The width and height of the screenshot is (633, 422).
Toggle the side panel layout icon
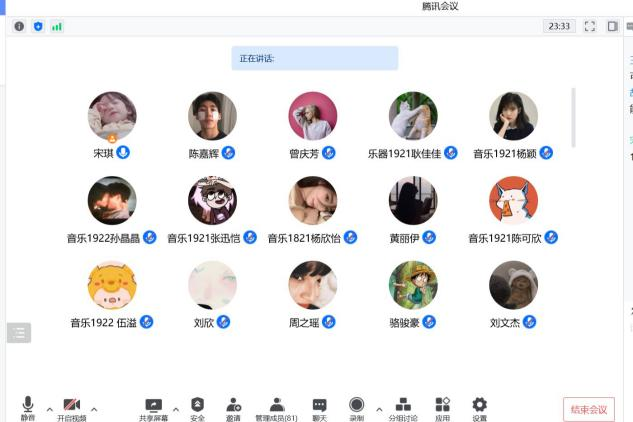pyautogui.click(x=612, y=26)
